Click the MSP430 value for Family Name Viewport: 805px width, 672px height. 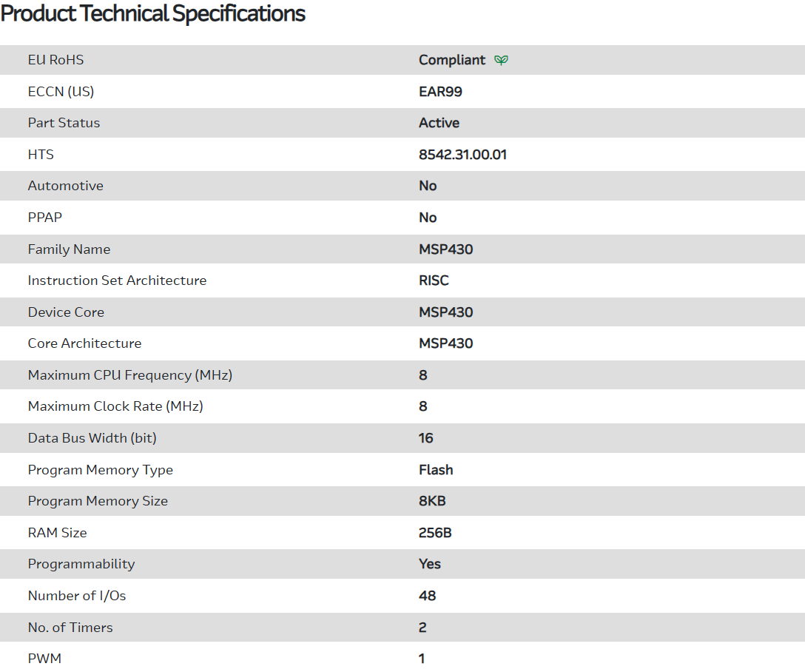(445, 249)
